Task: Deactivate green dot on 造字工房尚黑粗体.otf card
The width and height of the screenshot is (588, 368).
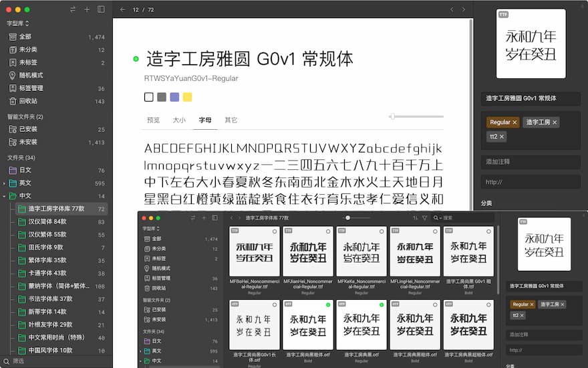Action: point(328,304)
